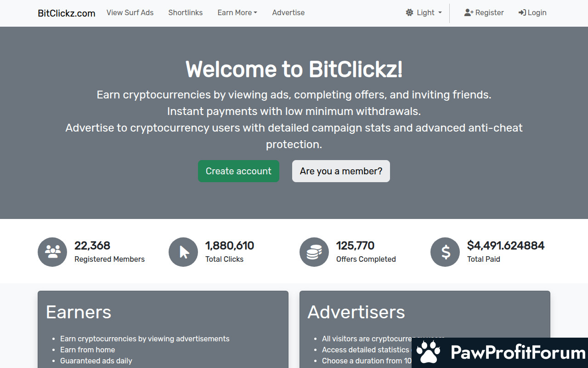
Task: Click the PawProfitForum paw logo
Action: click(429, 353)
